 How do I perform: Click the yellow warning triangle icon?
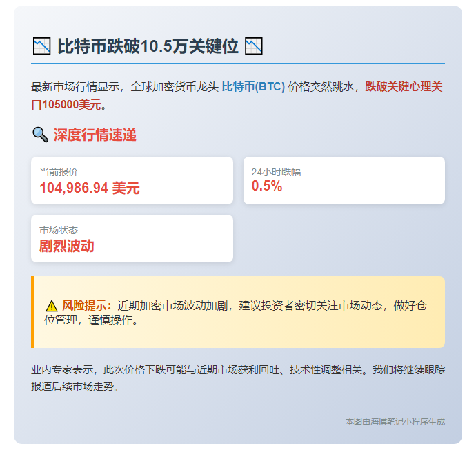(52, 306)
